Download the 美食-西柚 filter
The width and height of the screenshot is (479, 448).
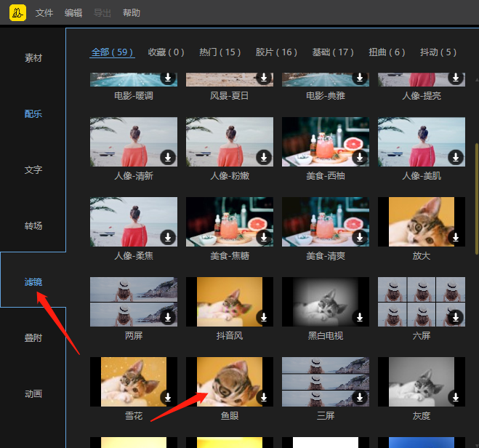(x=359, y=157)
